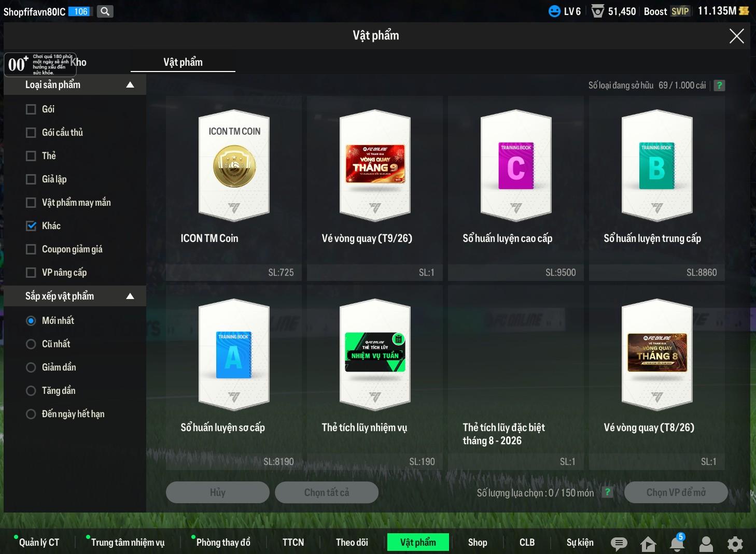
Task: Click the Chọn tất cả button
Action: tap(327, 492)
